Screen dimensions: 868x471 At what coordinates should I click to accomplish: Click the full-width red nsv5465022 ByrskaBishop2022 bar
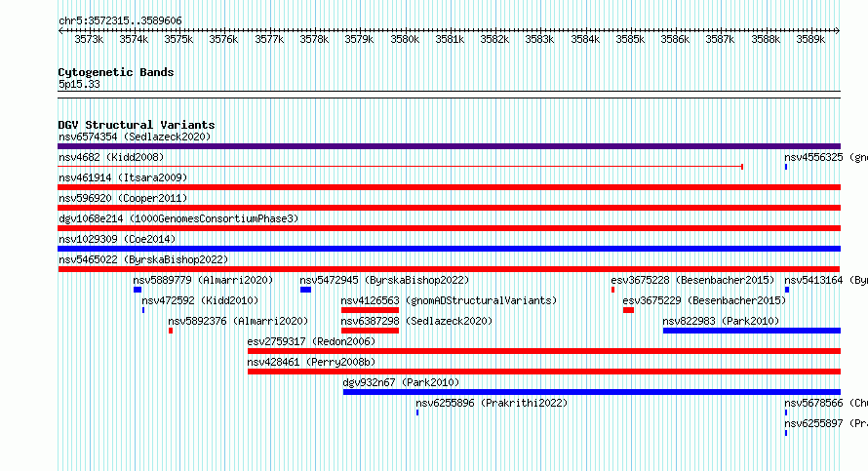tap(449, 269)
